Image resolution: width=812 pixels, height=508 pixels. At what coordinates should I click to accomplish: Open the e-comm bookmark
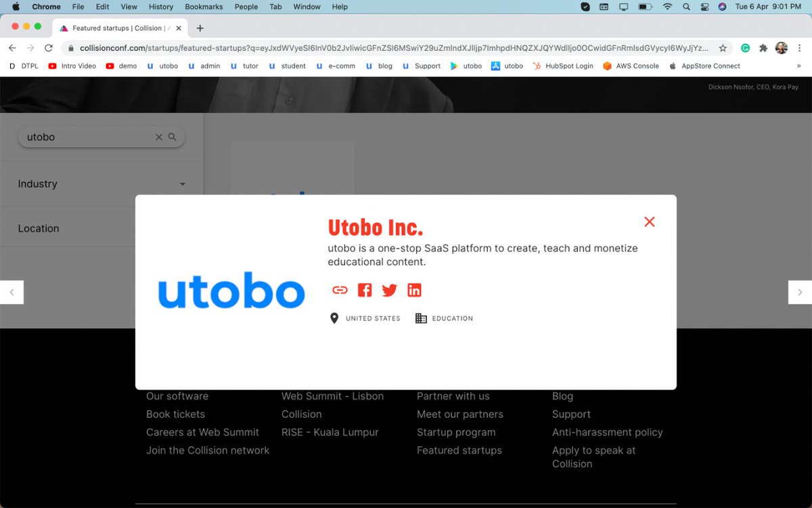[x=336, y=66]
